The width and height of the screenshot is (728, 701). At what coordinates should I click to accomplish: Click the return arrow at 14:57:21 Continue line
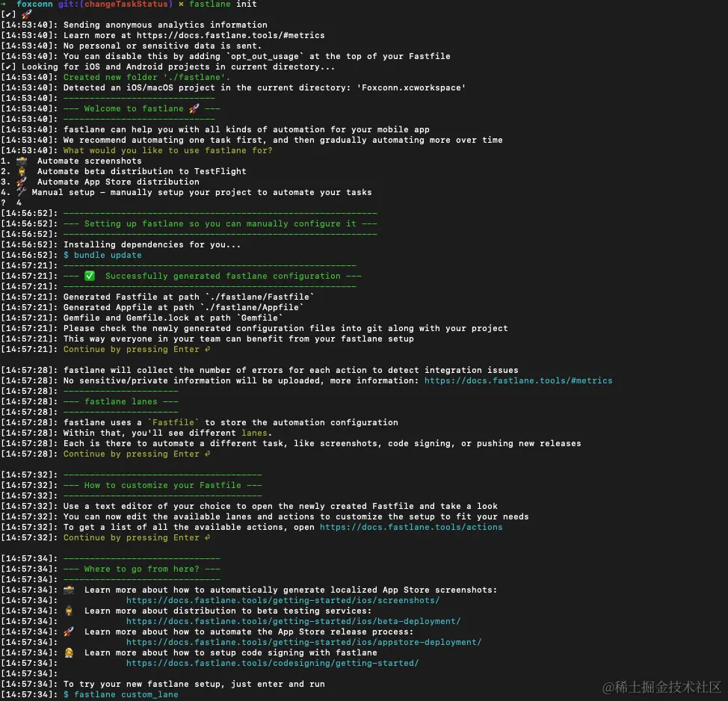point(208,349)
